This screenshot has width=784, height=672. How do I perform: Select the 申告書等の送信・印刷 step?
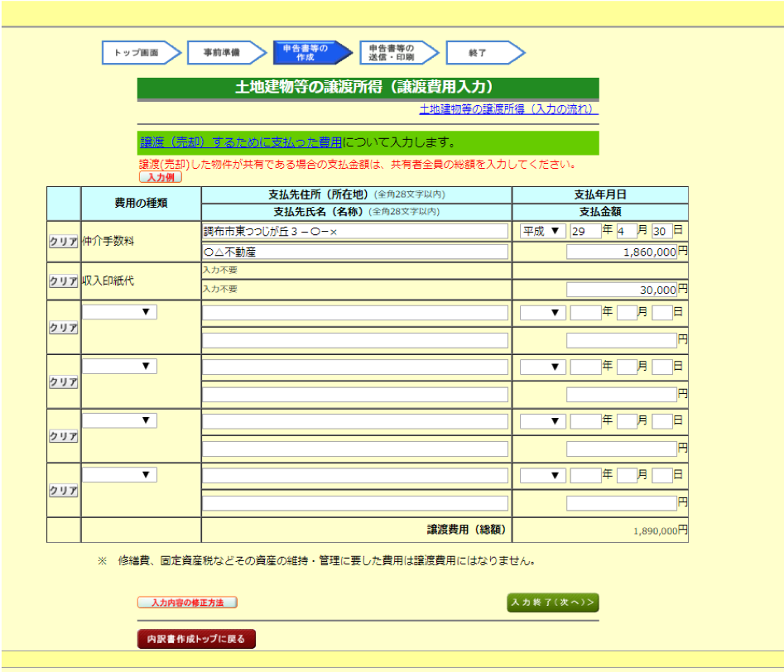point(394,52)
